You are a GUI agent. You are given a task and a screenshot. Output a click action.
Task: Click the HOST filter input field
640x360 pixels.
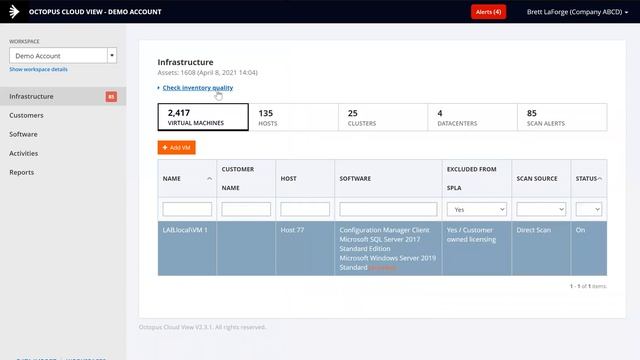pos(305,209)
